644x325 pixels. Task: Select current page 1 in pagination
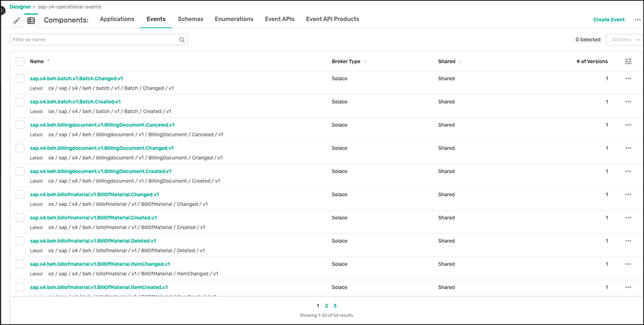(x=318, y=306)
